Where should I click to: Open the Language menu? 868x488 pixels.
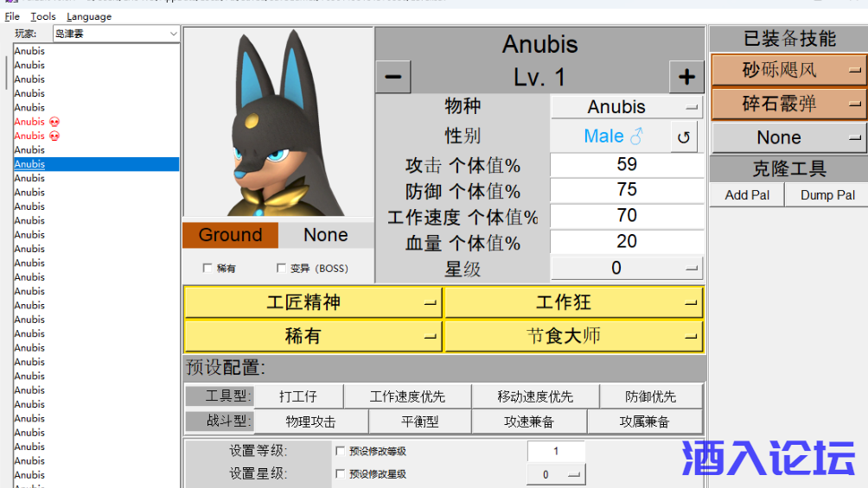point(89,16)
